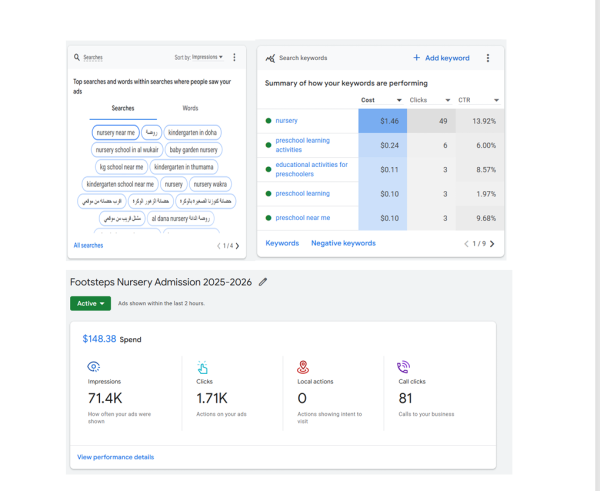Click the Call clicks phone icon
Viewport: 600px width, 491px height.
(x=403, y=367)
